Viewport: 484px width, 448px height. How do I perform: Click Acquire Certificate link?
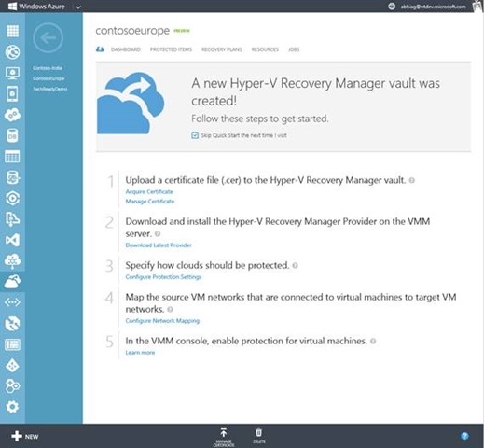[149, 191]
